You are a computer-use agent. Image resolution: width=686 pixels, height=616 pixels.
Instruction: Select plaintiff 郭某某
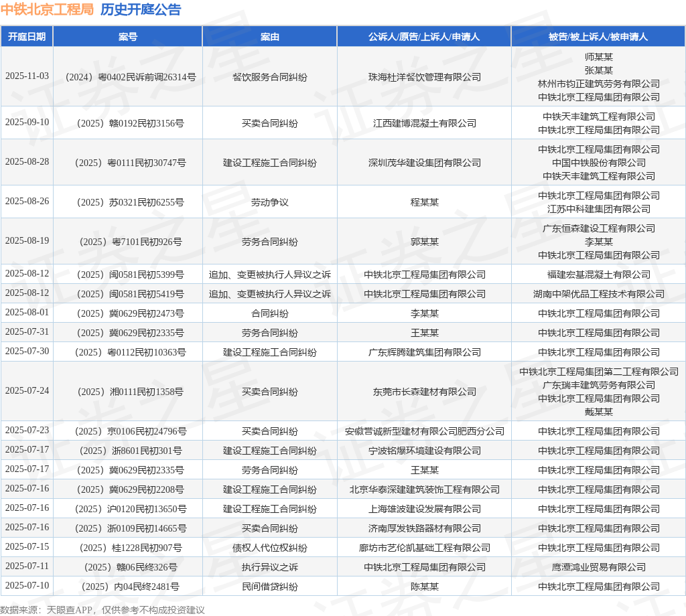pyautogui.click(x=424, y=242)
